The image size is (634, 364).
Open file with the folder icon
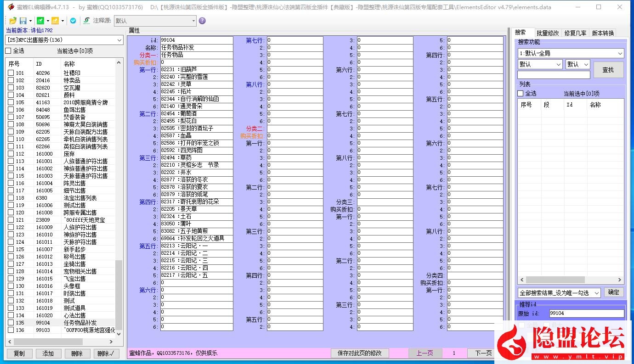pyautogui.click(x=13, y=21)
